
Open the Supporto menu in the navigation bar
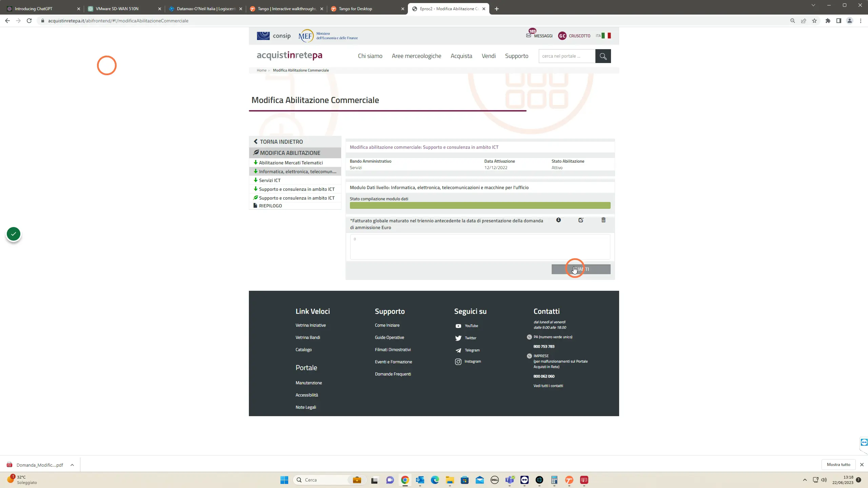pyautogui.click(x=516, y=56)
